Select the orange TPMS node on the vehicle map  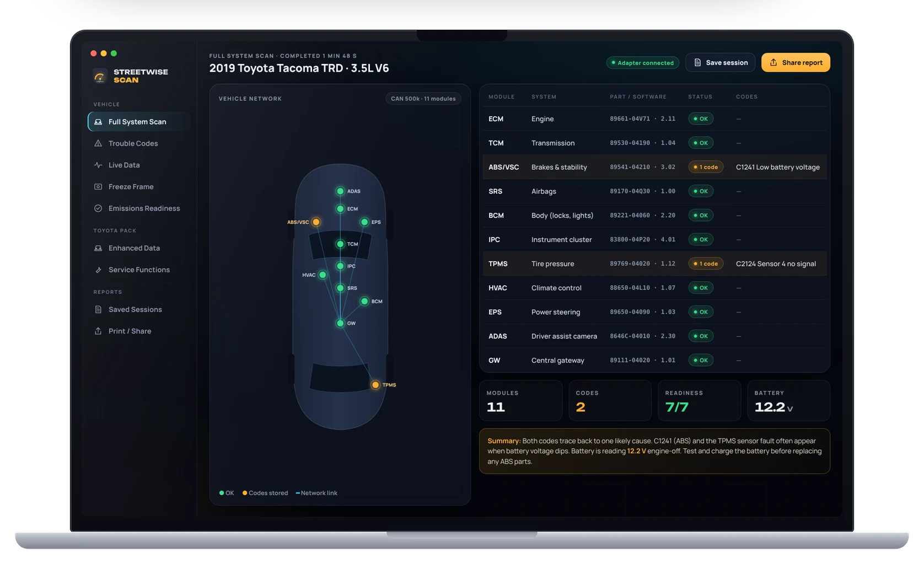pyautogui.click(x=375, y=385)
